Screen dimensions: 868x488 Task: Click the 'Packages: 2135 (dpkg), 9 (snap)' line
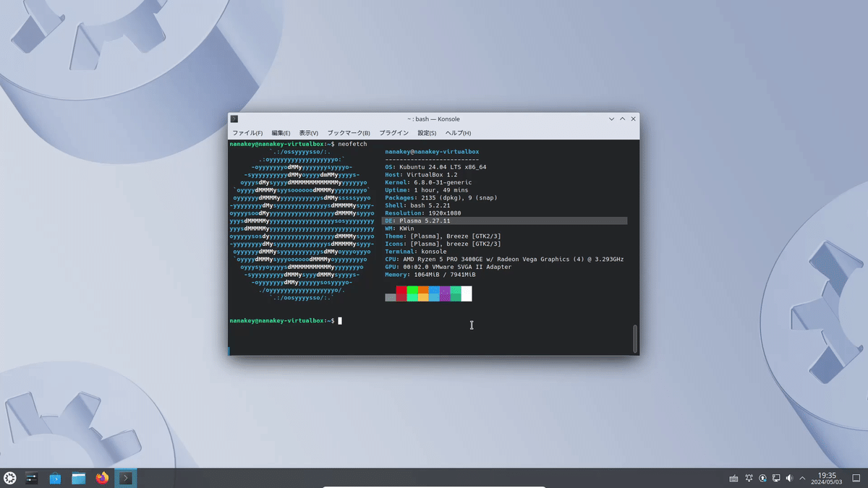click(x=441, y=197)
